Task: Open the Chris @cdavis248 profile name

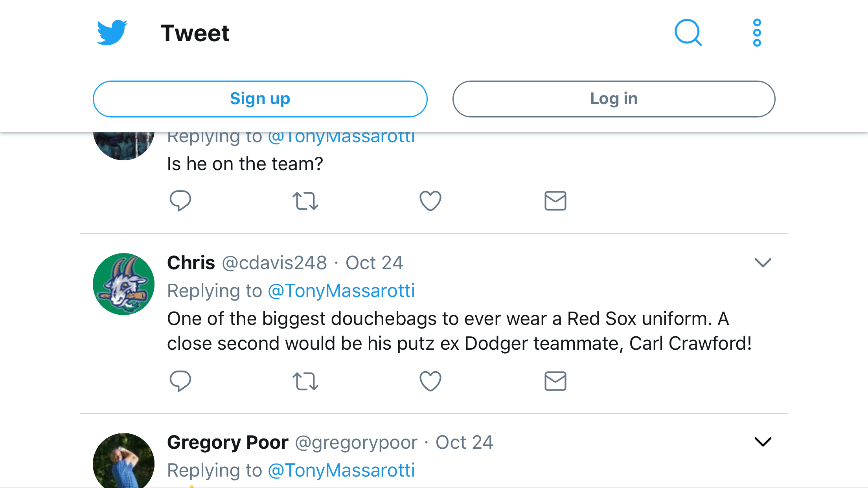Action: click(191, 263)
